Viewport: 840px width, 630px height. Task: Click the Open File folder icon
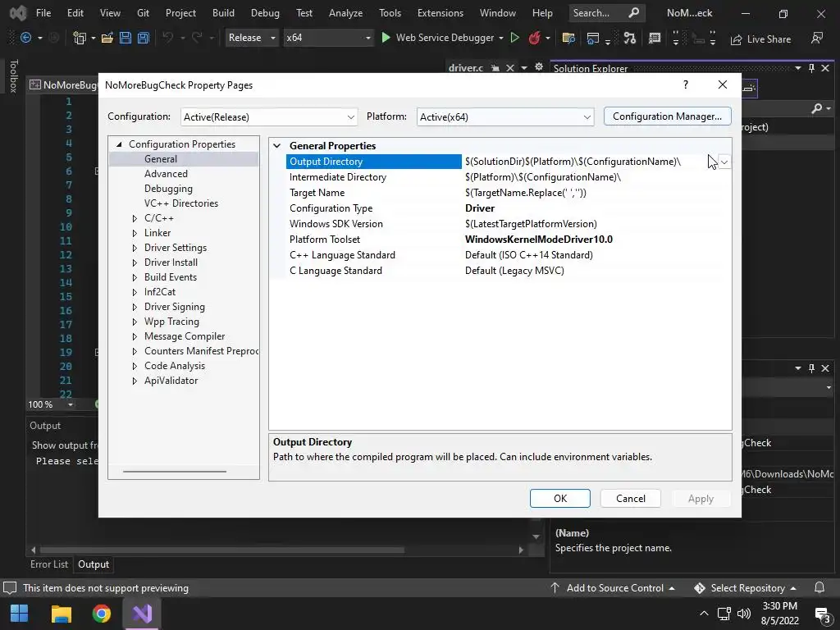(x=107, y=38)
